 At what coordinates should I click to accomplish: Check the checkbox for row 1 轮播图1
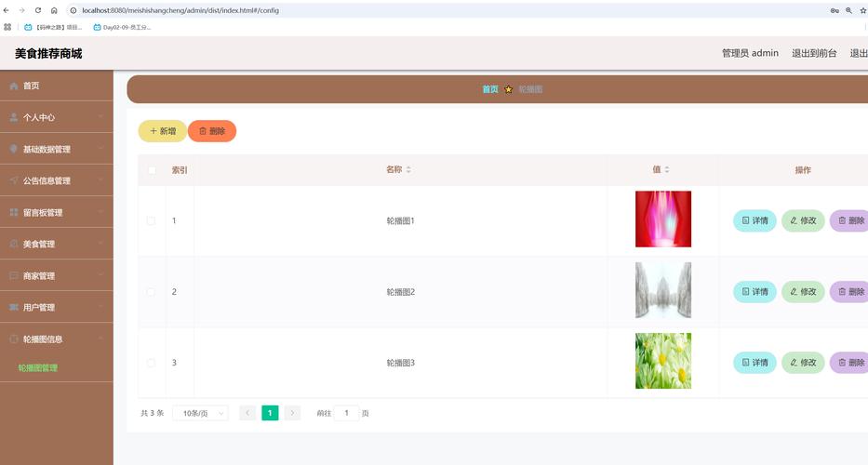point(151,221)
